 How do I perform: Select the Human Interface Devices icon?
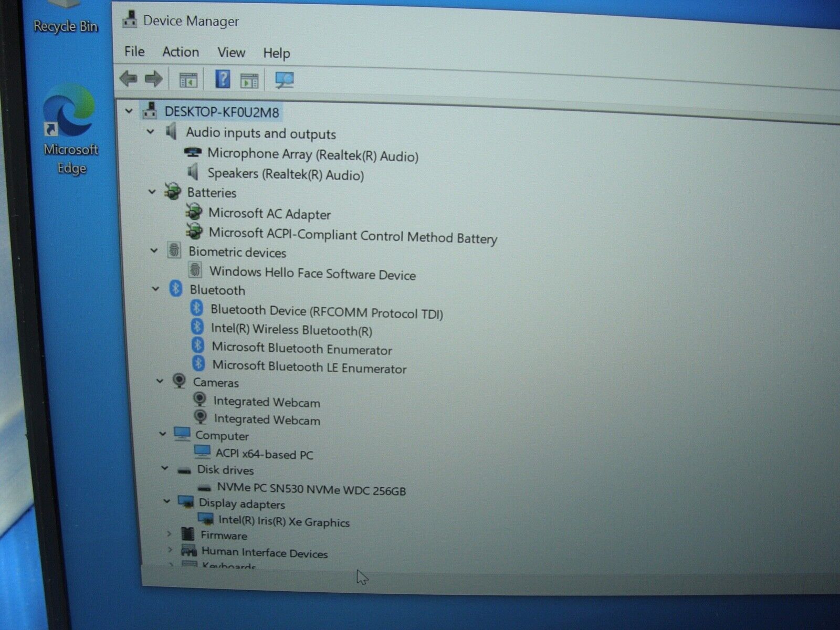189,550
